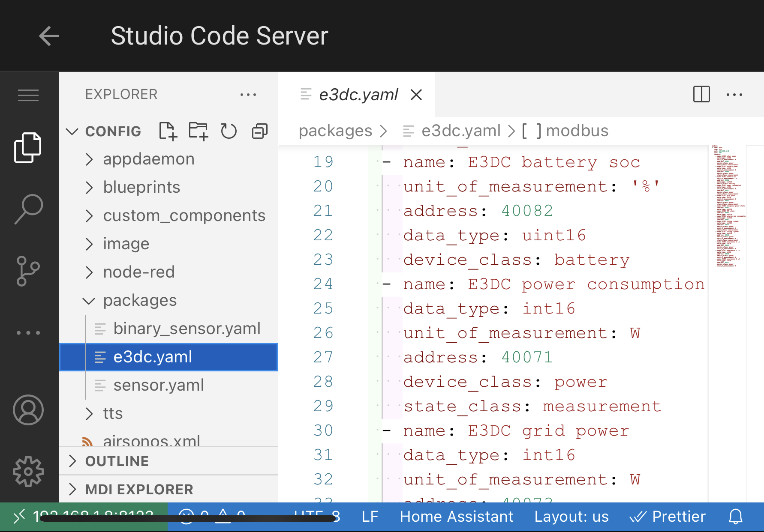Toggle the hamburger application menu
This screenshot has width=764, height=532.
coord(28,95)
